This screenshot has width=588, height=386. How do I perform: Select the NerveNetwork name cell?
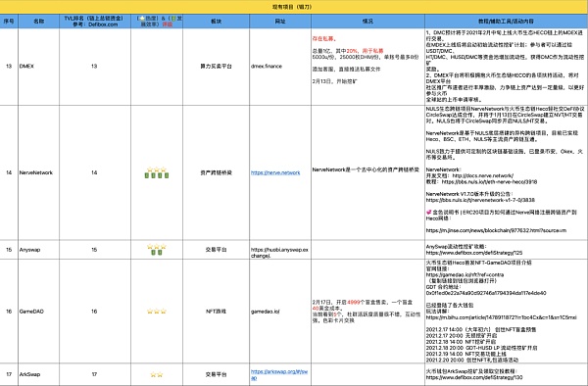click(x=38, y=172)
